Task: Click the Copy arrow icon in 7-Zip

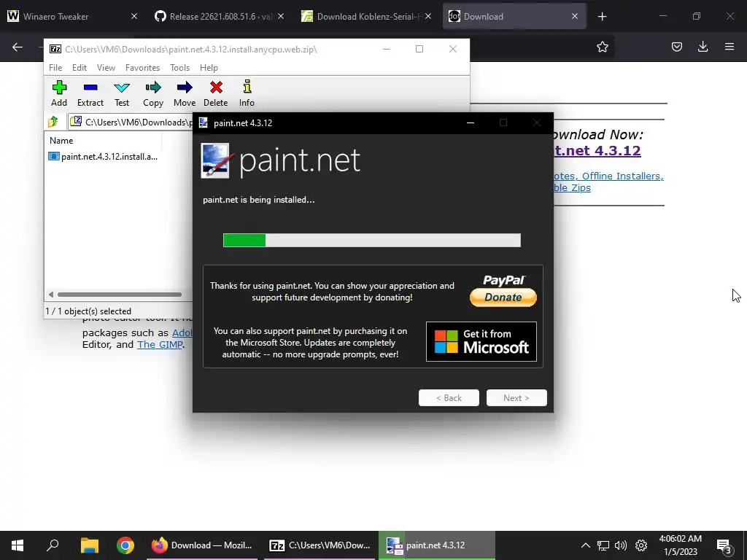Action: pos(153,87)
